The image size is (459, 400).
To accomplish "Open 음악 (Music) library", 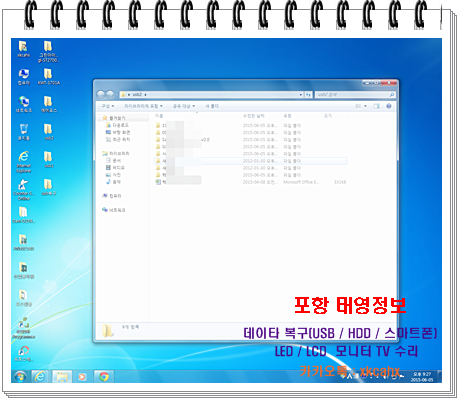I will (113, 182).
